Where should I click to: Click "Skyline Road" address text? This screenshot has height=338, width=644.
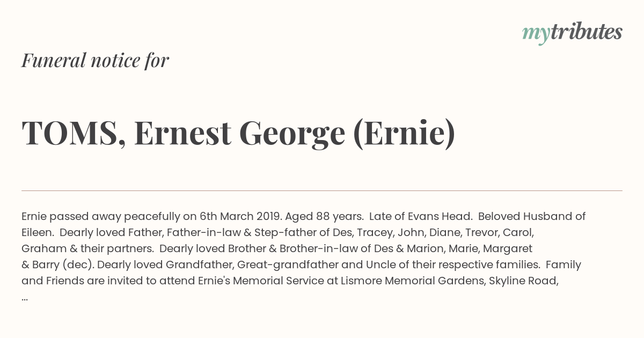tap(523, 281)
